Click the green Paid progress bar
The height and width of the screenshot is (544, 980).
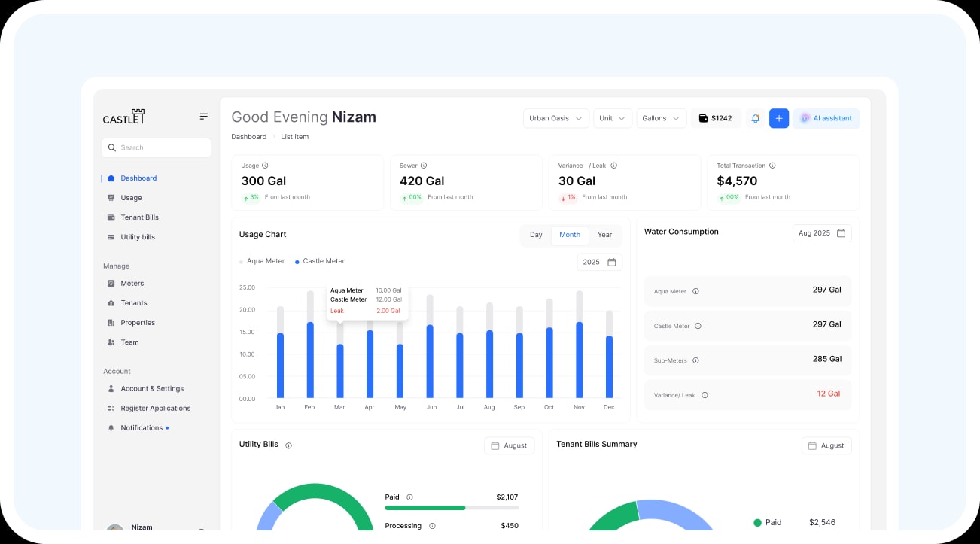[x=425, y=508]
